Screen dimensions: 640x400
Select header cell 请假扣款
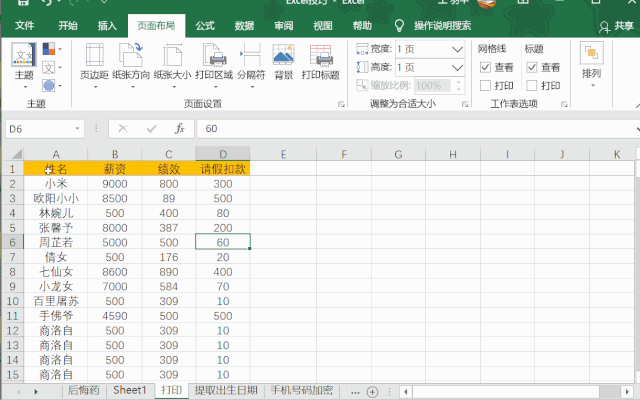223,169
